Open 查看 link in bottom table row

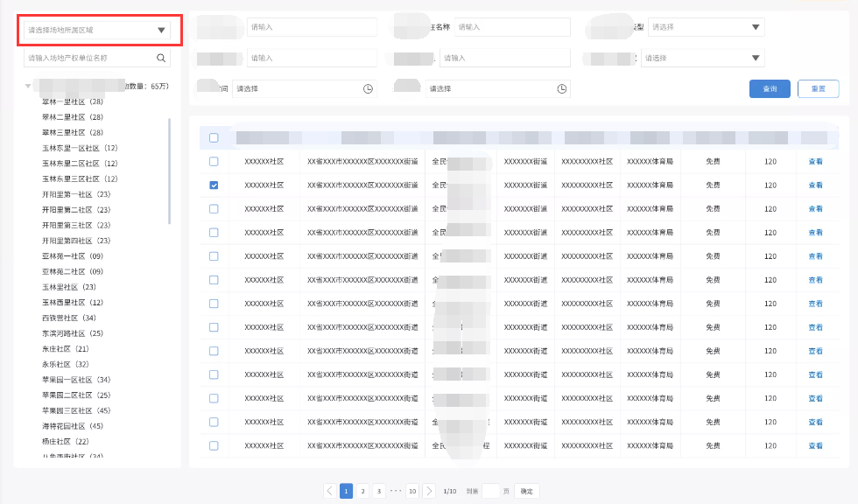[x=815, y=445]
